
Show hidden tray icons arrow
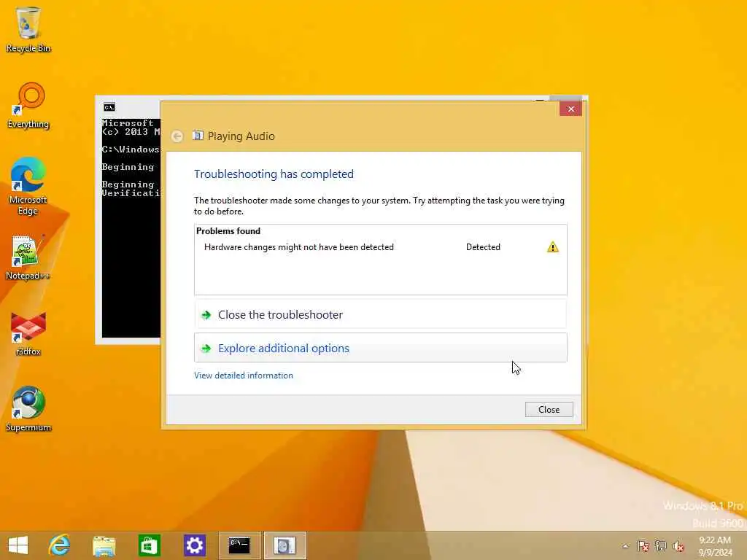[625, 546]
